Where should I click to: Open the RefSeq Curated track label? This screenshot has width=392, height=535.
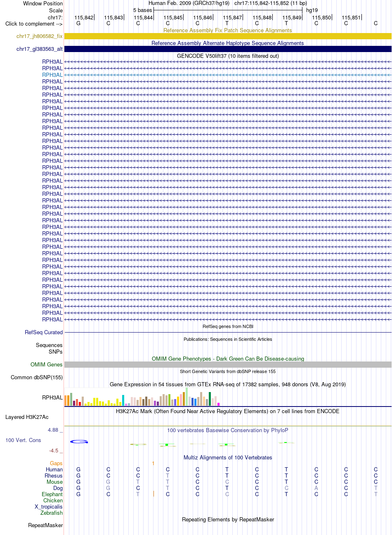(x=44, y=332)
